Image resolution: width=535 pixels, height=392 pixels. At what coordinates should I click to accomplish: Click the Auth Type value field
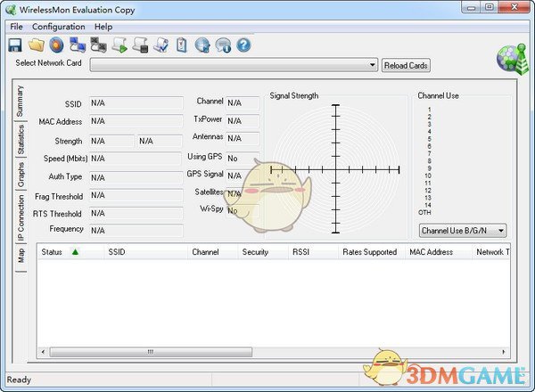[x=136, y=177]
